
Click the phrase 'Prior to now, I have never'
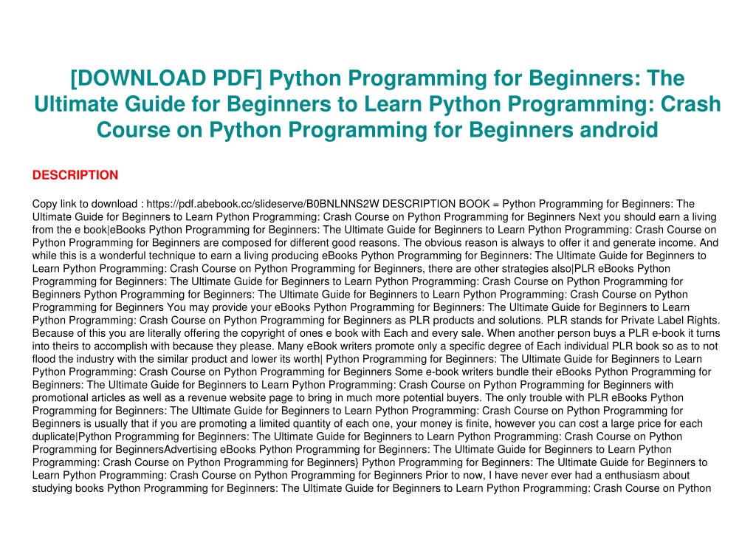[489, 476]
